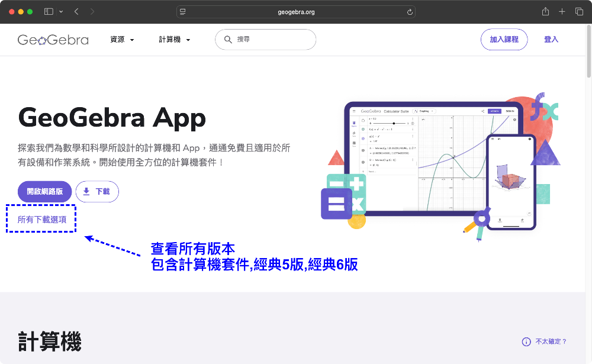Click the page vertical scrollbar

point(588,51)
